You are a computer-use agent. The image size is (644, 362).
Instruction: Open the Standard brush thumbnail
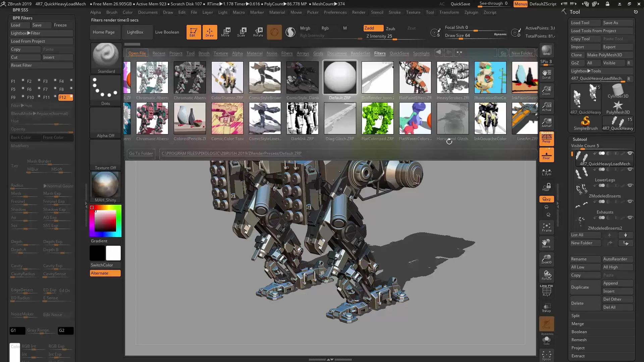pyautogui.click(x=106, y=58)
